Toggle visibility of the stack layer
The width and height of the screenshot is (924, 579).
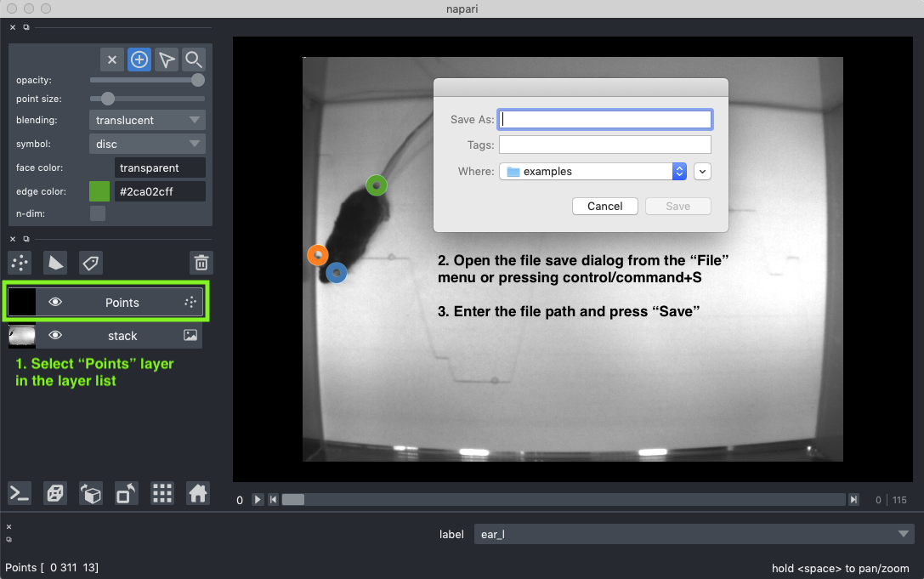click(x=55, y=335)
